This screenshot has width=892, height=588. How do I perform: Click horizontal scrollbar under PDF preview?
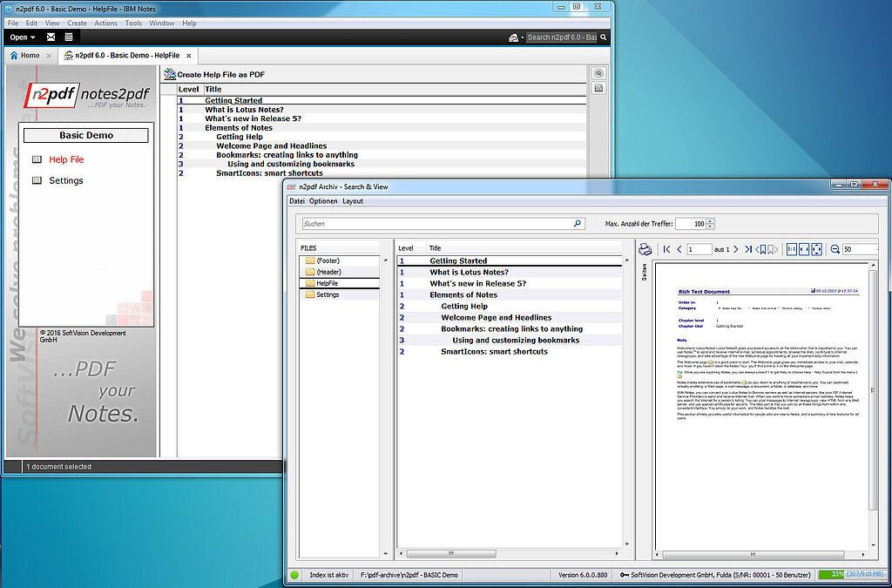point(752,554)
